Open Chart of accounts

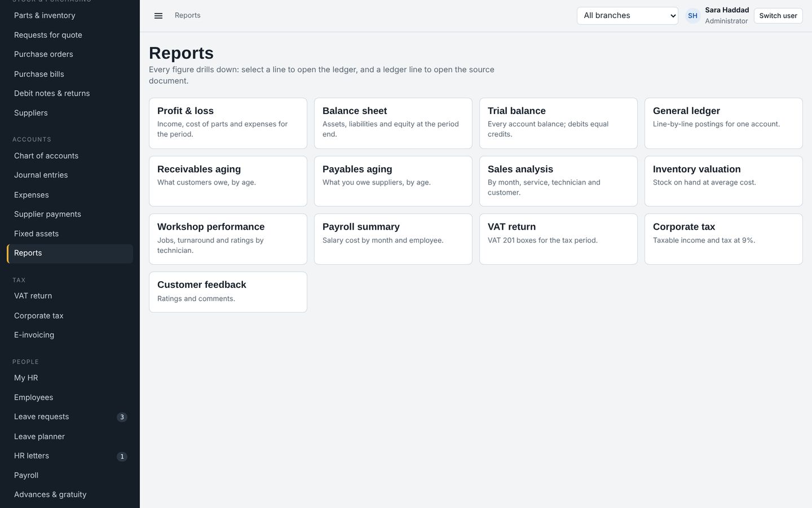70,156
